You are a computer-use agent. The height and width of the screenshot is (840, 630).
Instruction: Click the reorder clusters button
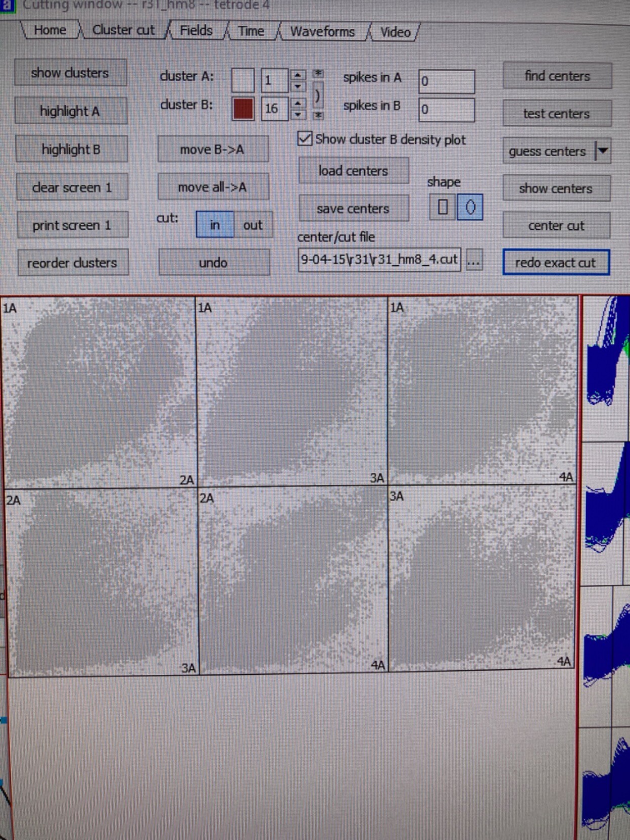pyautogui.click(x=73, y=263)
